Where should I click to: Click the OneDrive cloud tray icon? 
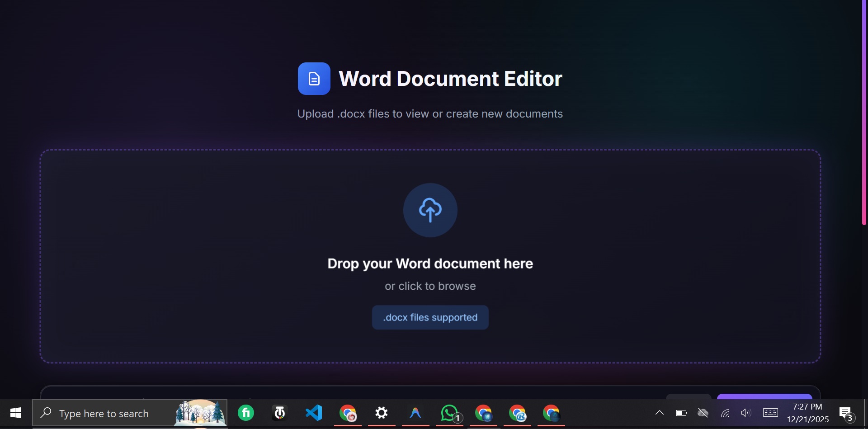tap(703, 413)
